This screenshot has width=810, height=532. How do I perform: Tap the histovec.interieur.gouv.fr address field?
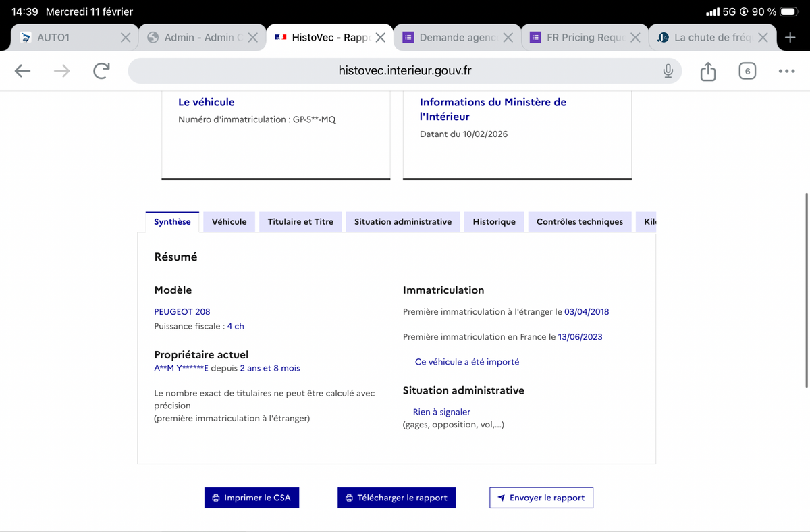coord(405,71)
